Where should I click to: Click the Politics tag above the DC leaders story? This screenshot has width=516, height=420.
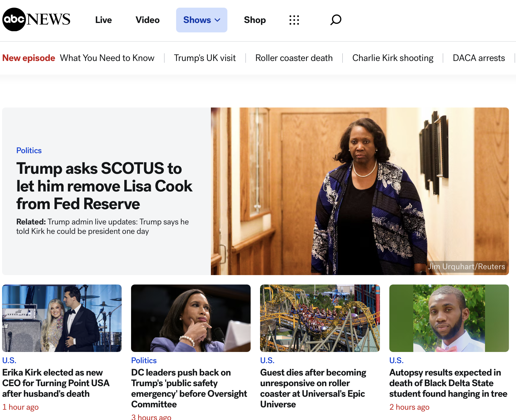point(144,361)
